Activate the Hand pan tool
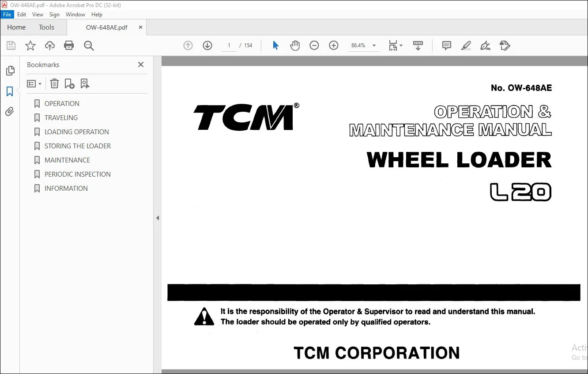The image size is (588, 374). point(295,45)
